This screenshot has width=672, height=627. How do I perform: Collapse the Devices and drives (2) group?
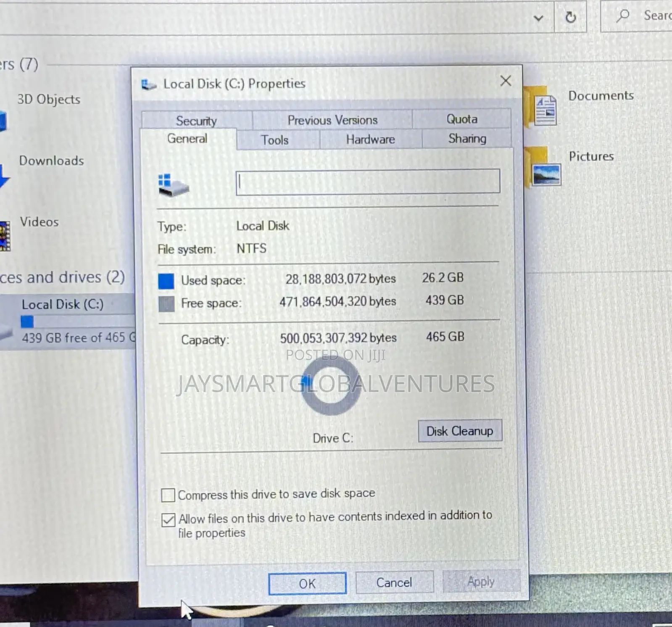pos(62,277)
